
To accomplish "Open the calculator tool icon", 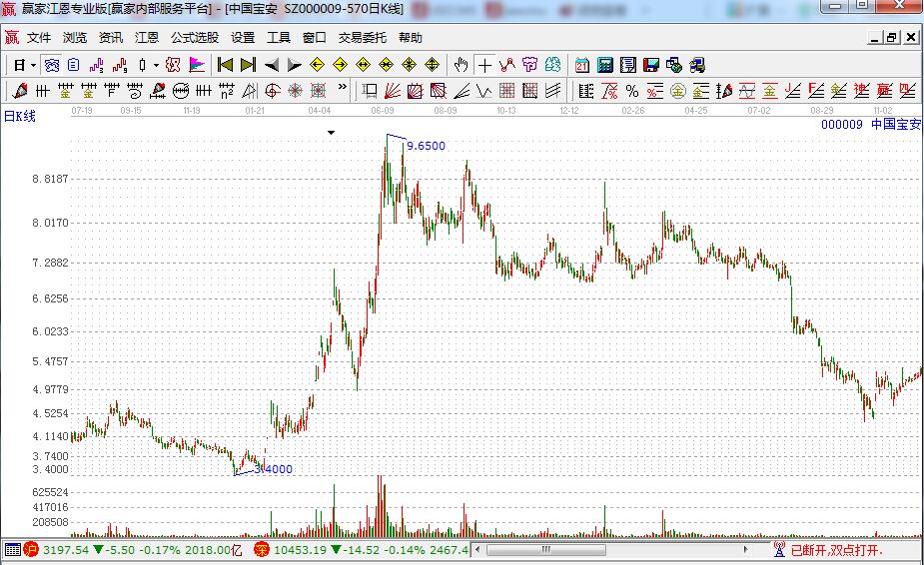I will pos(605,65).
